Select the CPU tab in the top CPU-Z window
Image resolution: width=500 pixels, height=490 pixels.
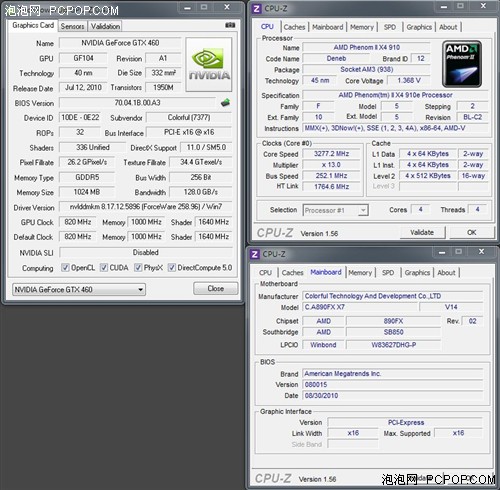pos(267,26)
